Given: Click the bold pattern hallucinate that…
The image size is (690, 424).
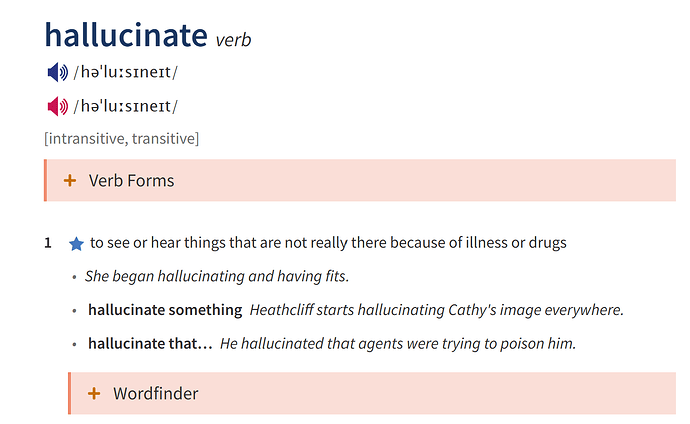Looking at the screenshot, I should 150,344.
